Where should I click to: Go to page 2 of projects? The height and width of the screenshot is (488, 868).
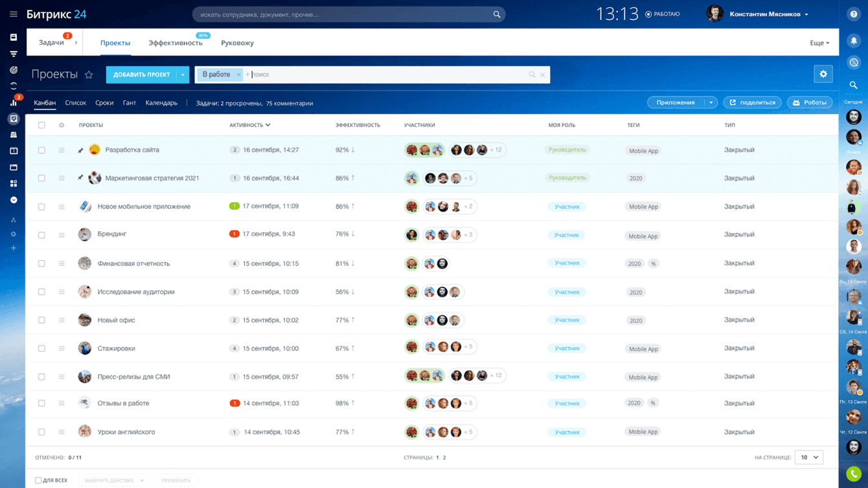pyautogui.click(x=444, y=458)
